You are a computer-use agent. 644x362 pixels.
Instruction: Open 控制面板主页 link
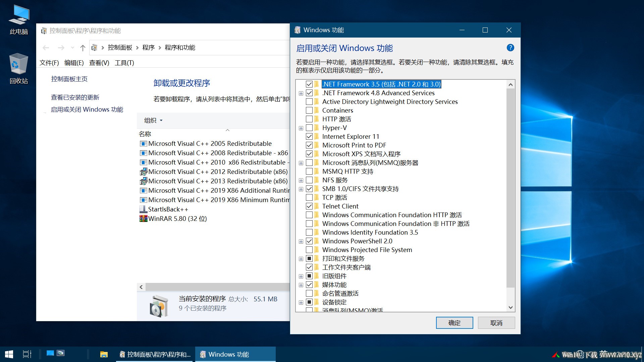click(69, 79)
